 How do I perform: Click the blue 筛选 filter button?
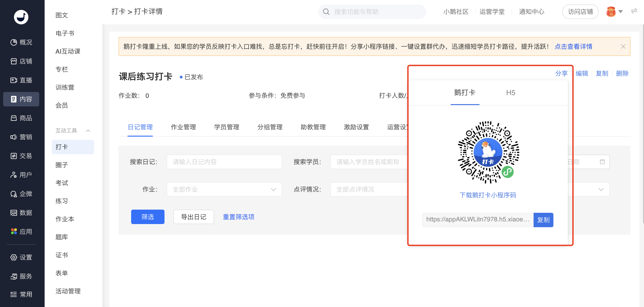pyautogui.click(x=148, y=217)
